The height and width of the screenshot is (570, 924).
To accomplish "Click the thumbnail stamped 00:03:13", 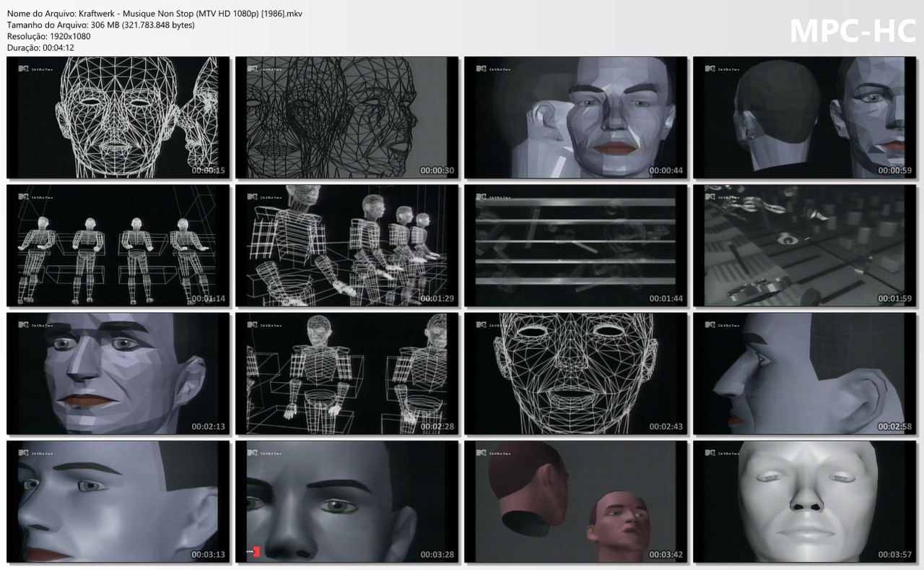I will [118, 501].
